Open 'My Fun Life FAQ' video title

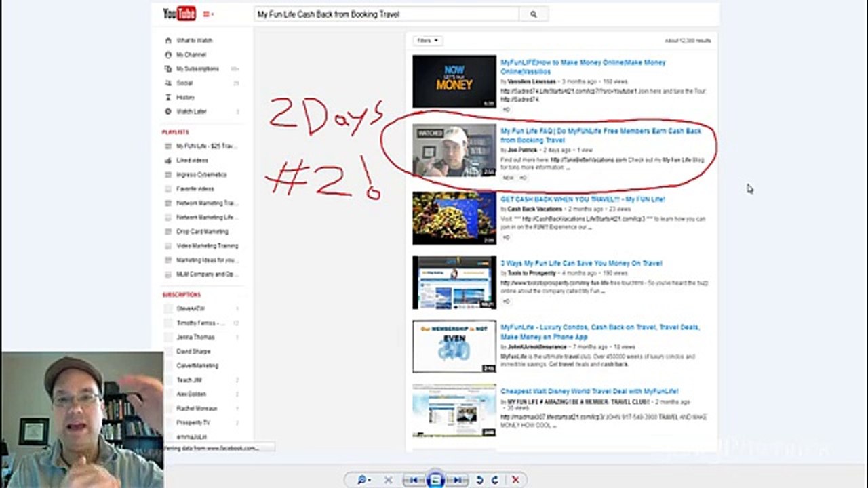tap(601, 136)
